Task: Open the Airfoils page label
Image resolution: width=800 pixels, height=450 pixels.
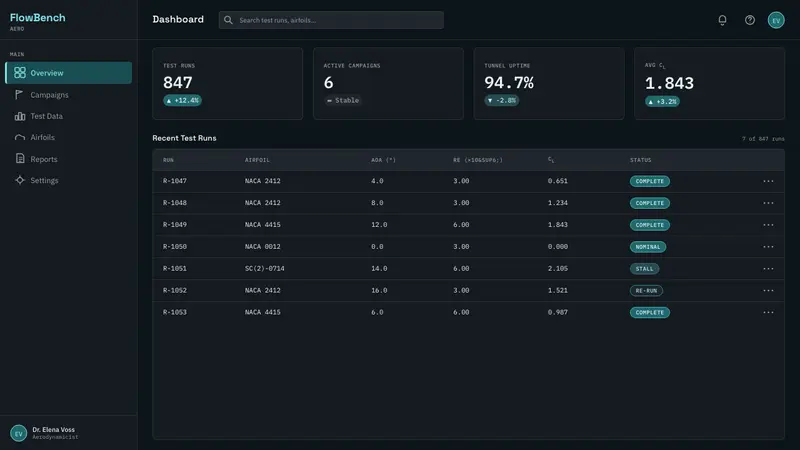Action: tap(42, 138)
